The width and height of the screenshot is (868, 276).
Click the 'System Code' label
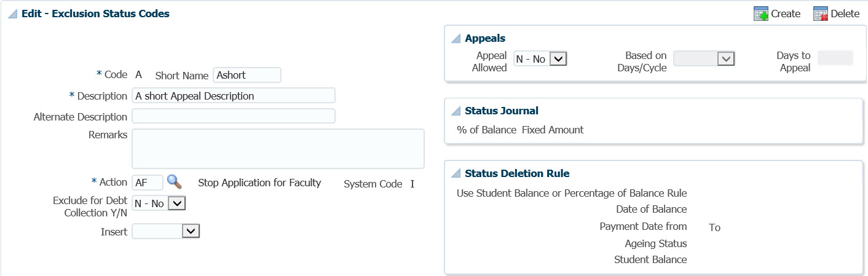(373, 184)
